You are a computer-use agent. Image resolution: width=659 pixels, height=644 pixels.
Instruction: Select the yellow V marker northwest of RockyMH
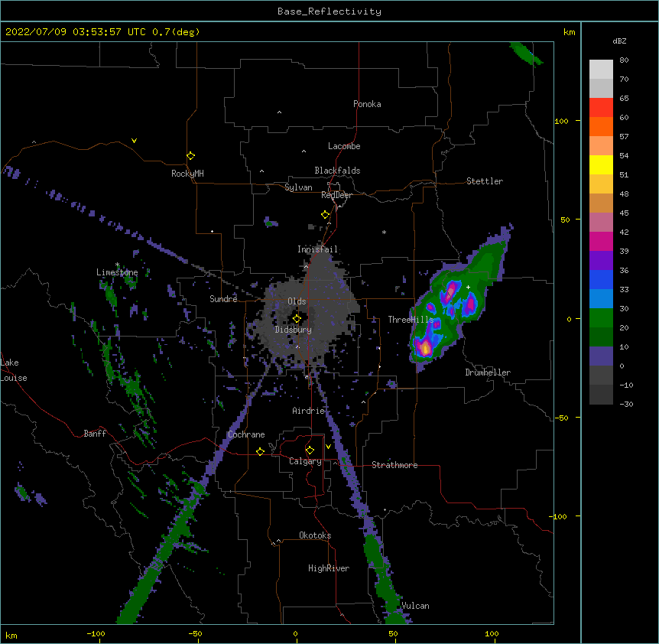[134, 141]
